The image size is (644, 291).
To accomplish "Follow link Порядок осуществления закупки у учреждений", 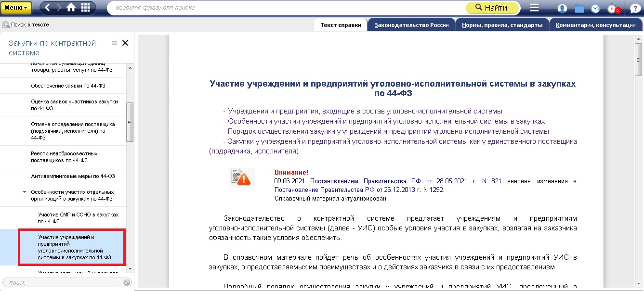I will pyautogui.click(x=388, y=131).
